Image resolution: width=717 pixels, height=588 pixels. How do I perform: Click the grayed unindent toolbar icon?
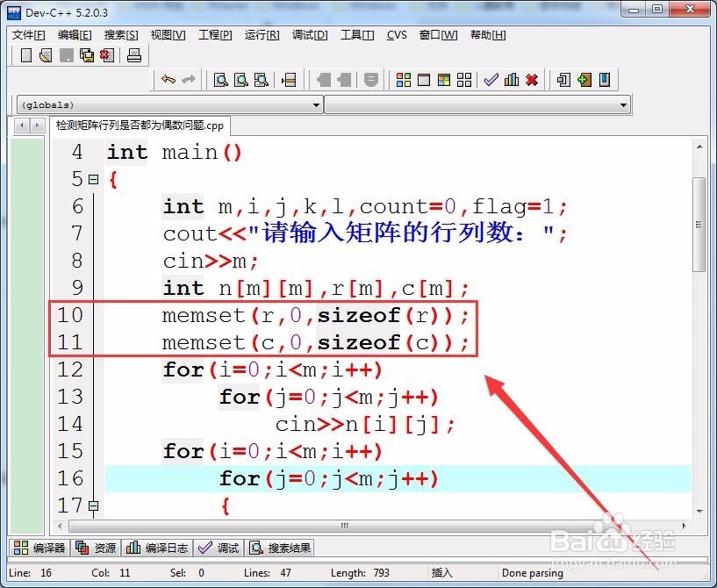[344, 80]
